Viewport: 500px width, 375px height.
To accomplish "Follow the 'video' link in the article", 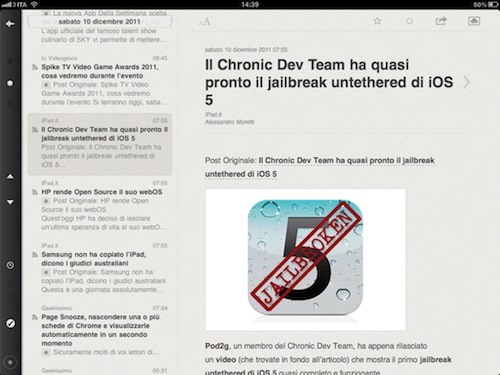I will (x=226, y=360).
